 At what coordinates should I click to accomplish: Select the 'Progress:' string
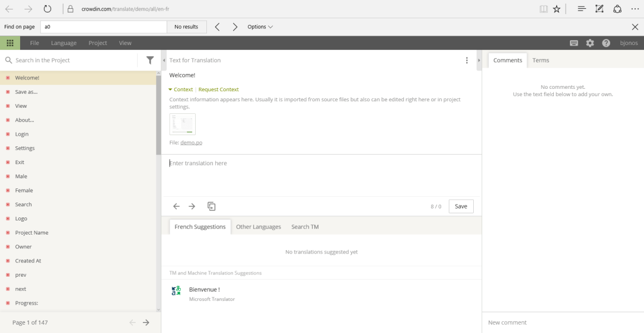coord(78,303)
